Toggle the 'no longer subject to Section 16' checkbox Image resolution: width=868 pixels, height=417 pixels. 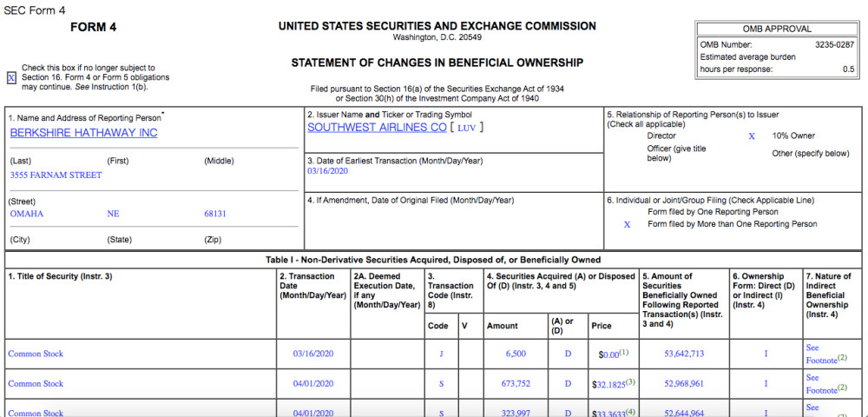click(x=11, y=77)
